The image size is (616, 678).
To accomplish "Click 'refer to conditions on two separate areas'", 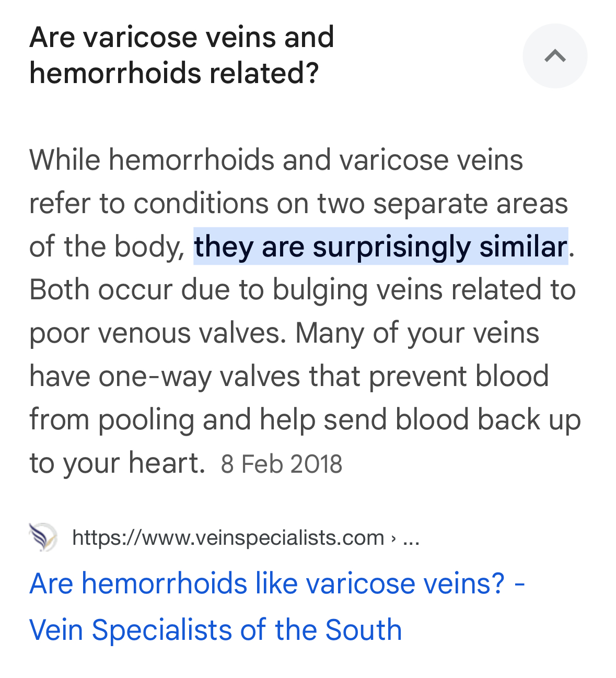I will 299,203.
